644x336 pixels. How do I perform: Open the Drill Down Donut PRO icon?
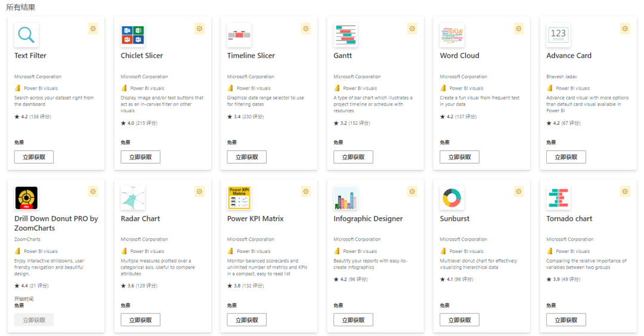point(26,198)
